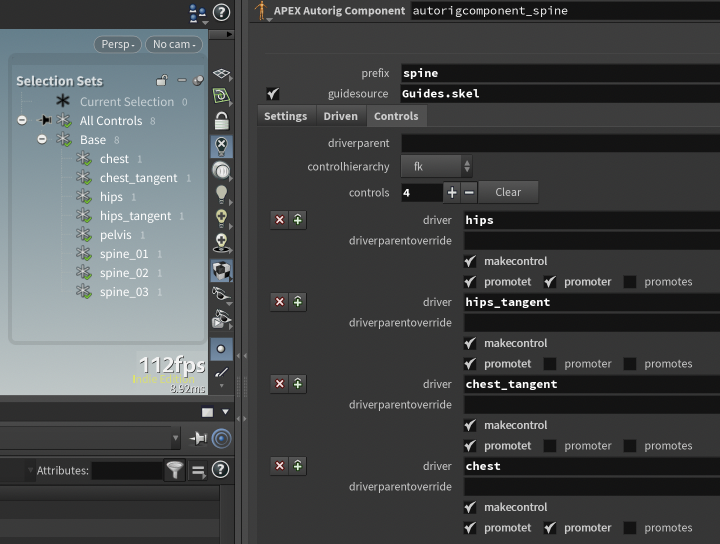Click the green viewport snapping handle icon
Viewport: 720px width, 544px height.
click(x=221, y=96)
